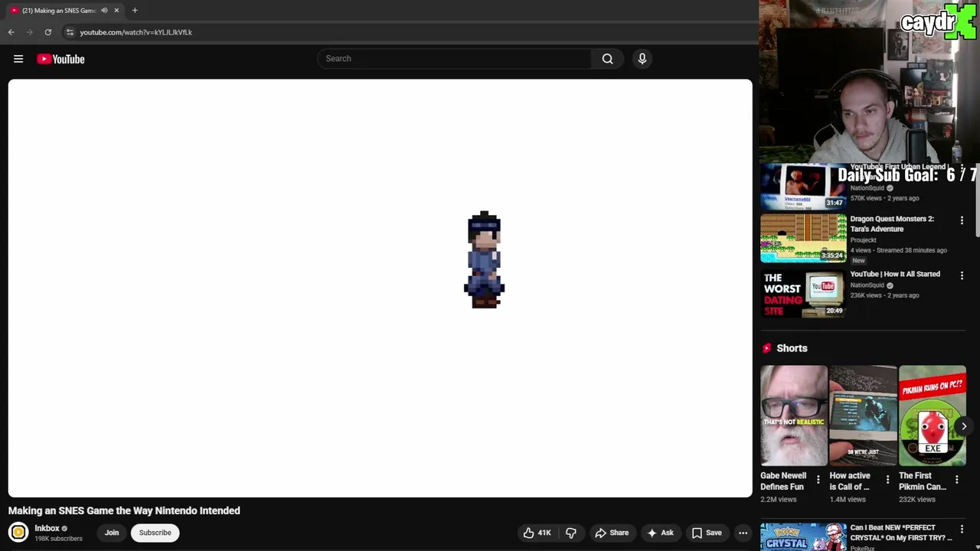This screenshot has width=980, height=551.
Task: Select the Making an SNES Game tab
Action: pos(58,11)
